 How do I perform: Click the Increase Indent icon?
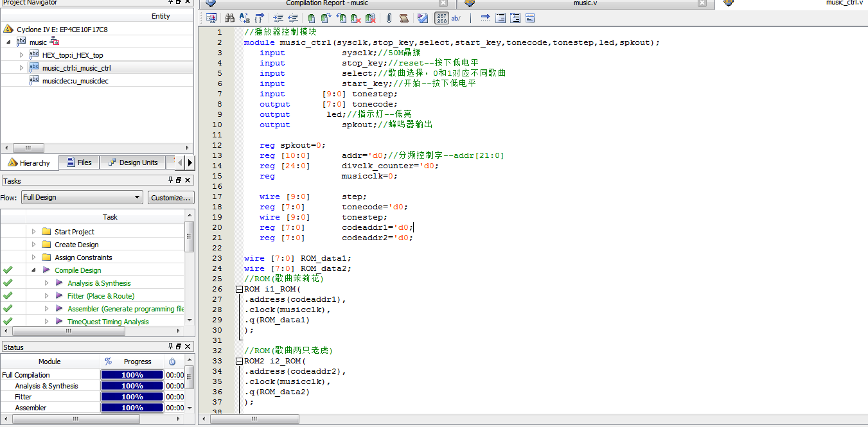[x=278, y=19]
